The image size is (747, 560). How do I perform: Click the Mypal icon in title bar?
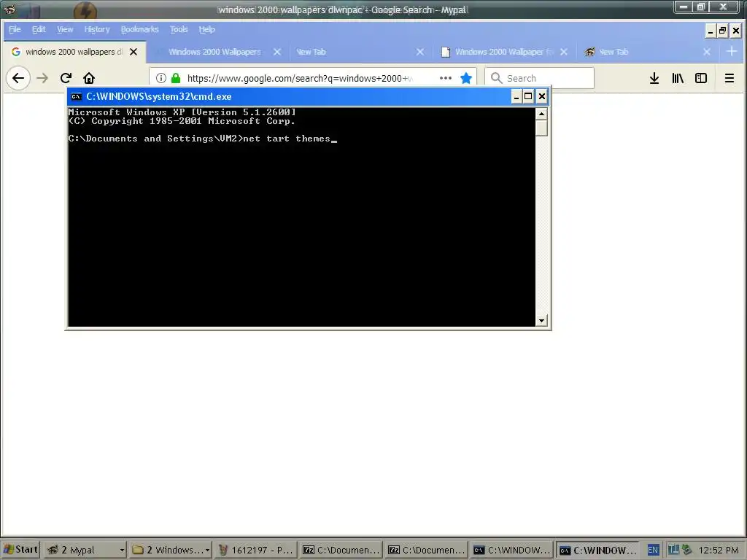tap(9, 8)
